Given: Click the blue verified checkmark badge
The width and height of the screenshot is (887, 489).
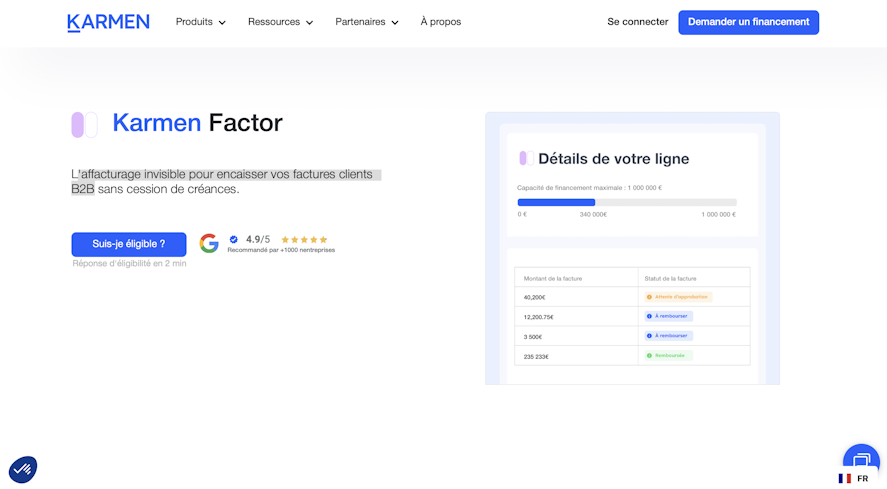Looking at the screenshot, I should click(x=234, y=239).
